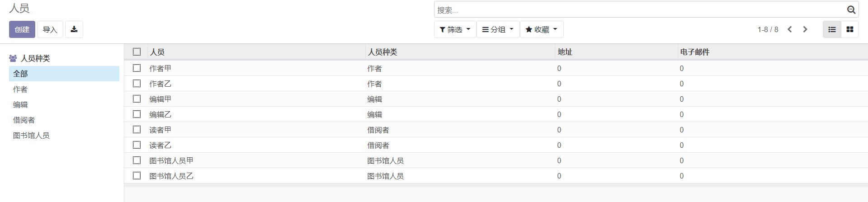
Task: Check the box for 作者甲
Action: tap(137, 68)
